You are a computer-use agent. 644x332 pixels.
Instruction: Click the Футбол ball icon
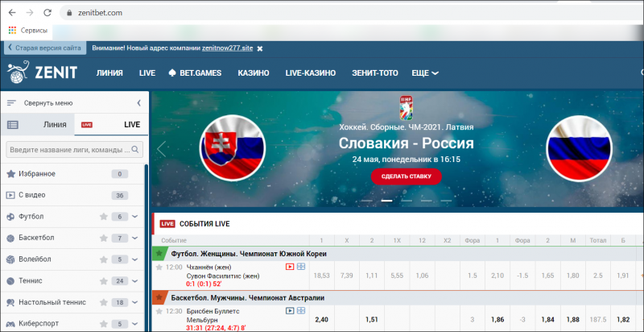[x=10, y=217]
